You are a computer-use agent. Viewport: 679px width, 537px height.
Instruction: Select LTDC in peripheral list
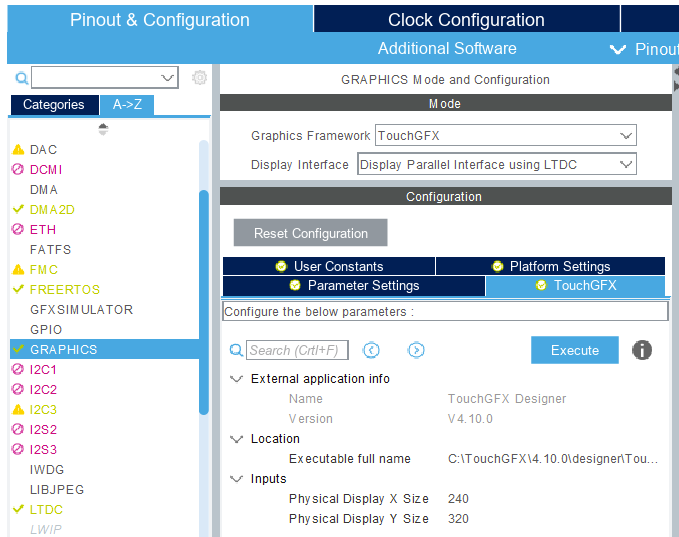(x=46, y=509)
